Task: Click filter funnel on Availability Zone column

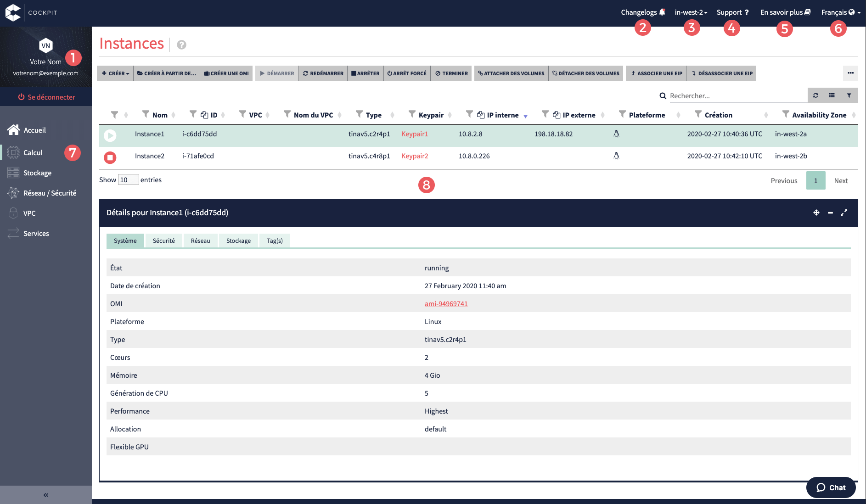Action: coord(786,114)
